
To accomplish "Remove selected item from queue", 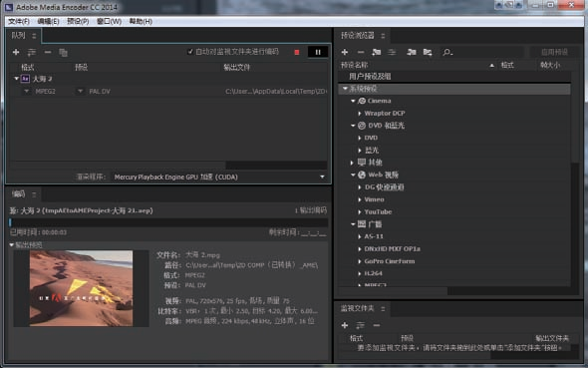I will coord(48,52).
